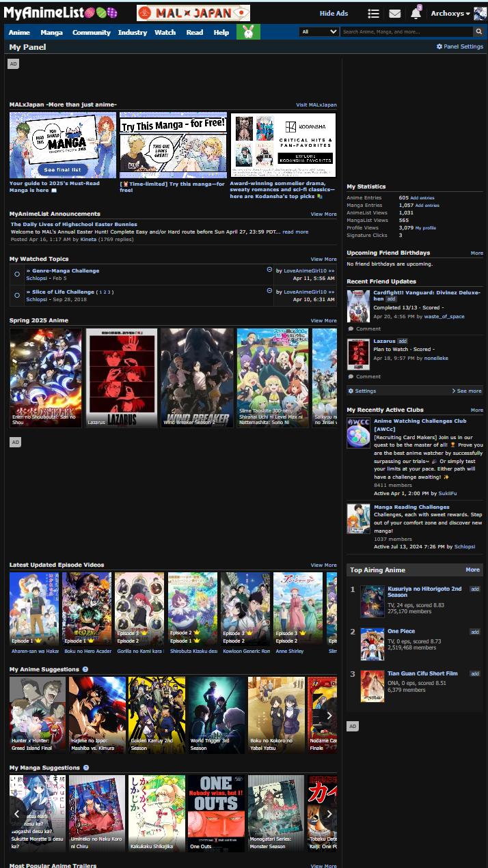488x868 pixels.
Task: Unwatch Slice of Life Challenge via minus icon
Action: pyautogui.click(x=269, y=292)
